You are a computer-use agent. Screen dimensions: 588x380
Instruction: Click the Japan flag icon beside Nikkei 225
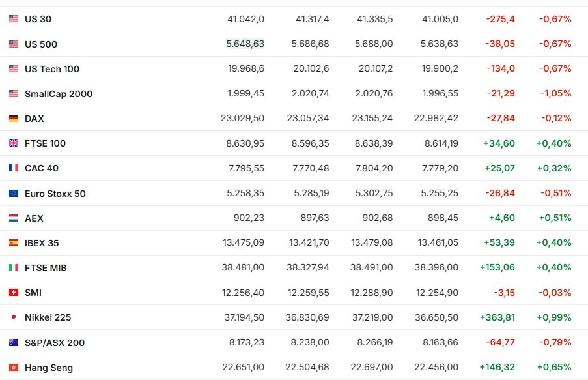coord(14,317)
